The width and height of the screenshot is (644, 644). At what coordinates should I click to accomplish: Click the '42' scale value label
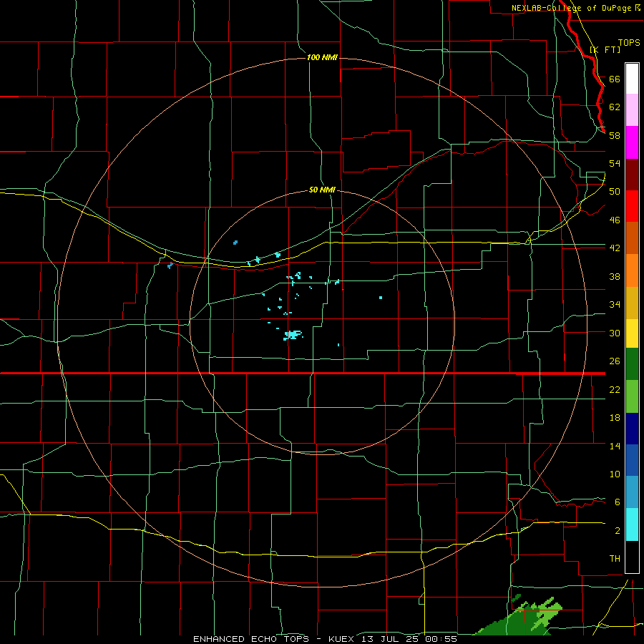[x=615, y=248]
